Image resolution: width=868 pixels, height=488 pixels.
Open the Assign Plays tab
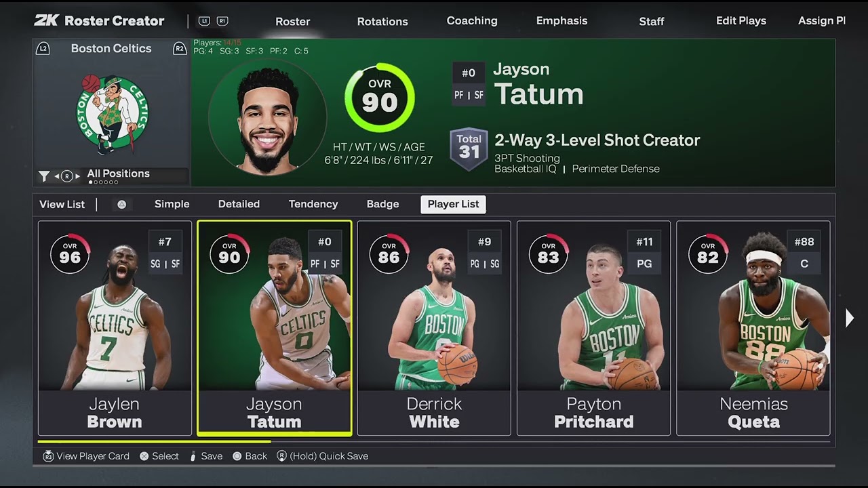point(822,20)
